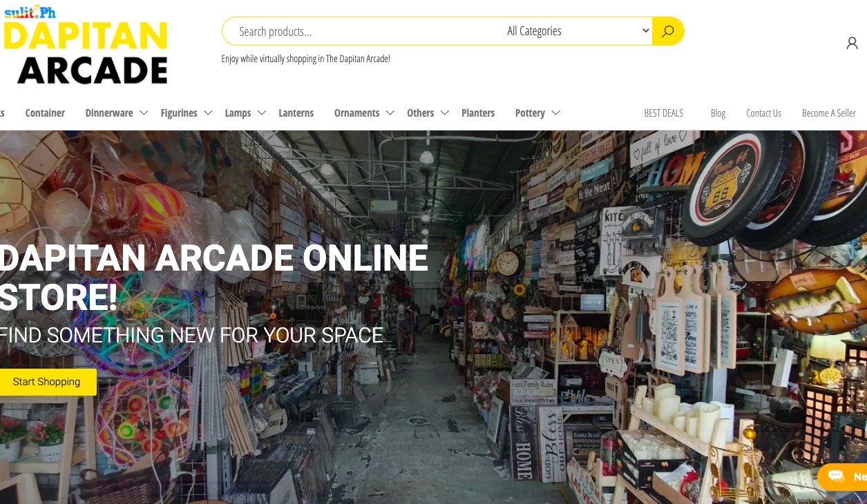Click the Dapitan Arcade logo
867x504 pixels.
(86, 53)
